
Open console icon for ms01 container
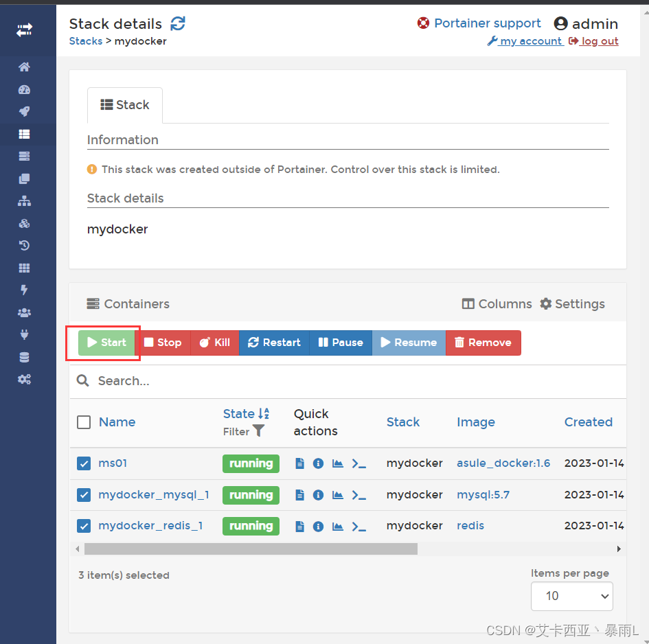(359, 463)
